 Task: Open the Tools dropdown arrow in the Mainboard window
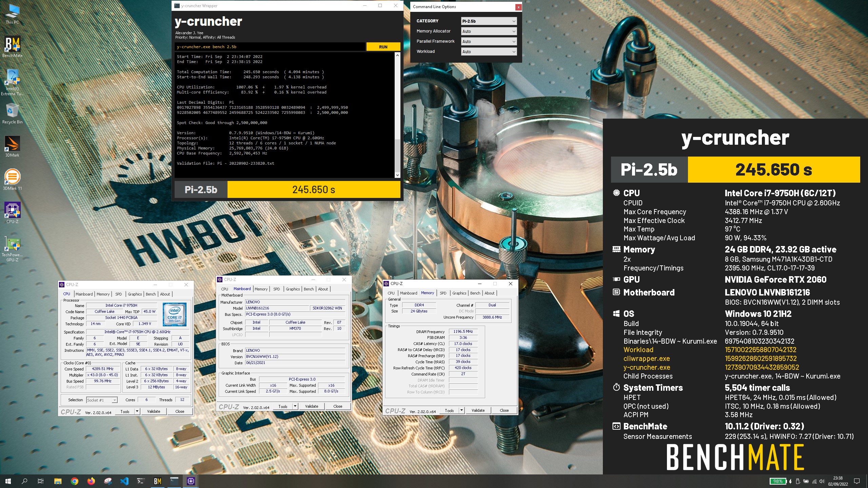point(295,406)
